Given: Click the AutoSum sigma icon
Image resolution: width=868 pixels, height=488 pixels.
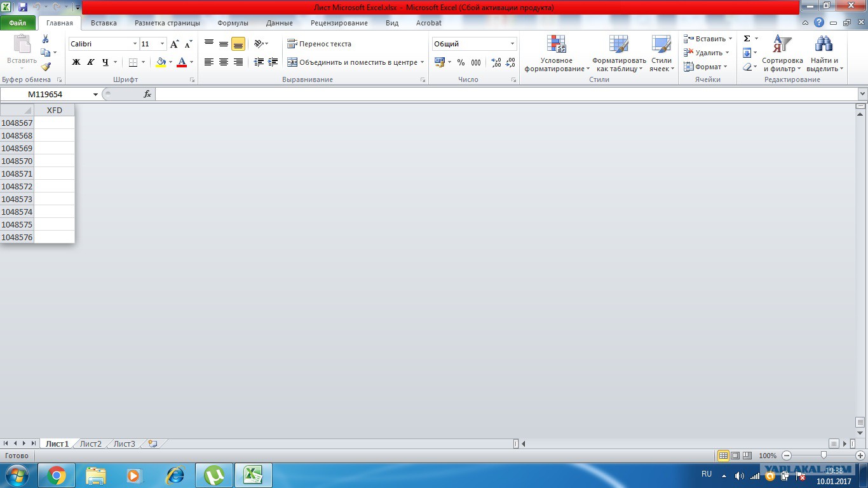Looking at the screenshot, I should pyautogui.click(x=747, y=39).
